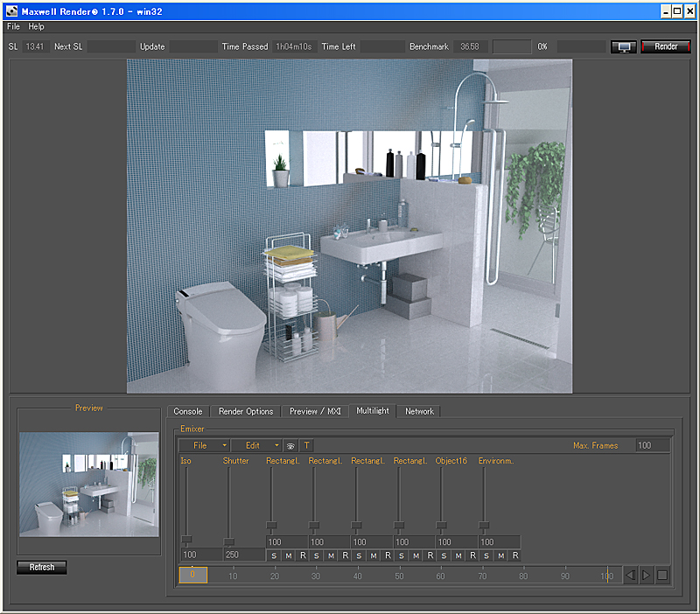Solo the first Rectangl. emitter with S

tap(274, 555)
